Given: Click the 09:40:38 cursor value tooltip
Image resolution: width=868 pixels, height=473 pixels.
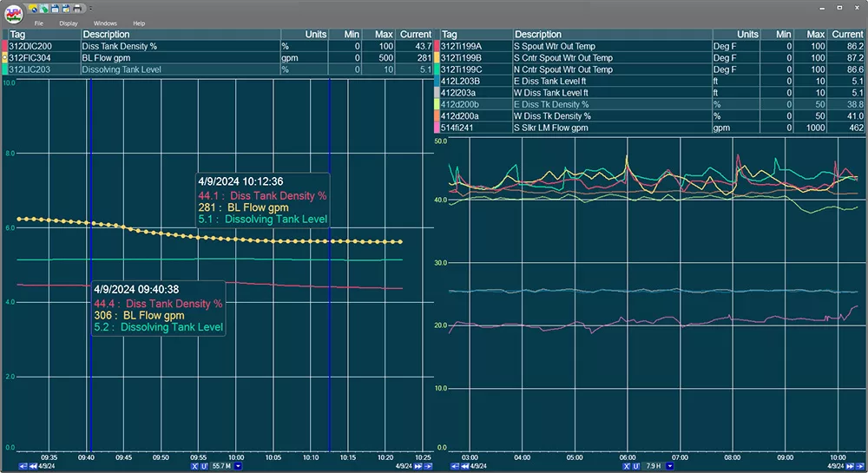Looking at the screenshot, I should (x=158, y=308).
